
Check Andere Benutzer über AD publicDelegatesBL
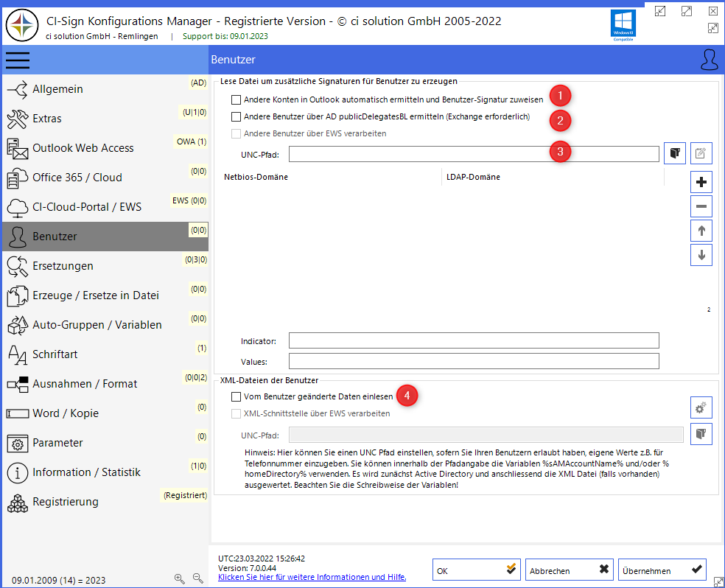pyautogui.click(x=236, y=116)
